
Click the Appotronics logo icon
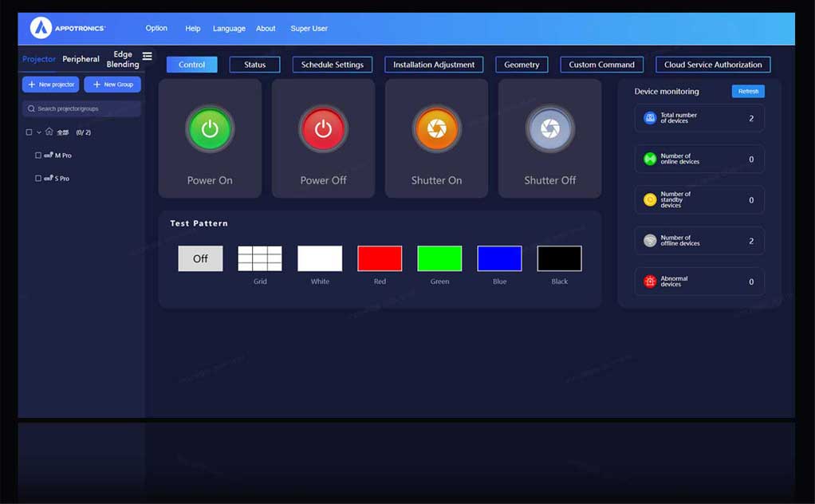coord(41,28)
